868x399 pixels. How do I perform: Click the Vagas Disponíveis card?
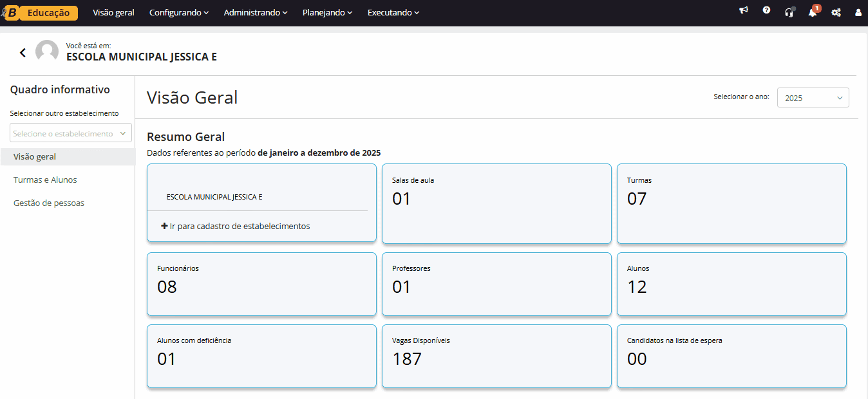point(496,356)
